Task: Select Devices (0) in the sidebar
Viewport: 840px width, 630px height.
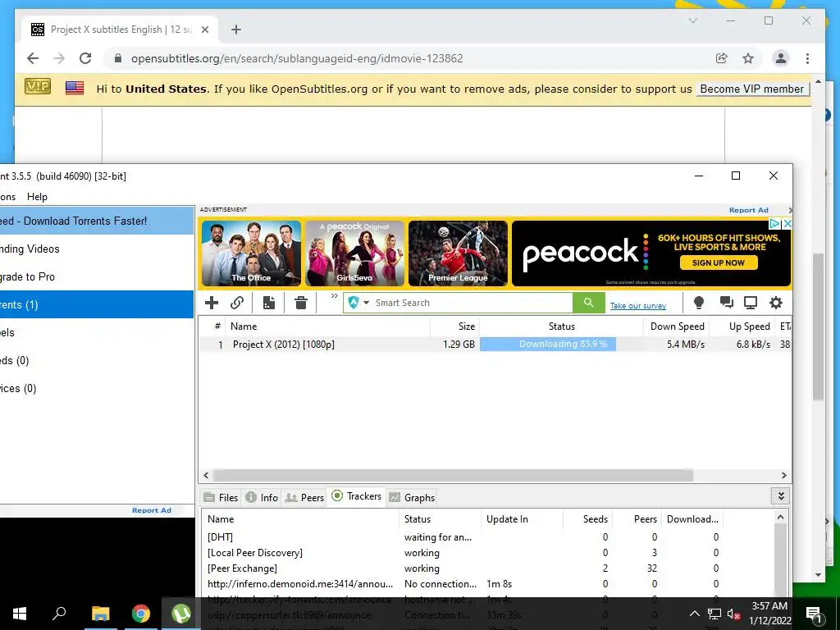Action: point(97,388)
